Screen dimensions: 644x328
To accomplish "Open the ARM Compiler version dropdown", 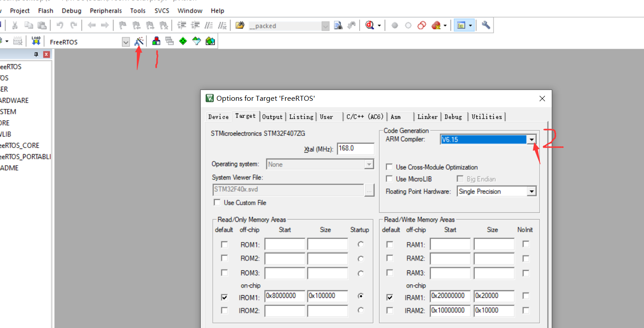I will pos(532,139).
